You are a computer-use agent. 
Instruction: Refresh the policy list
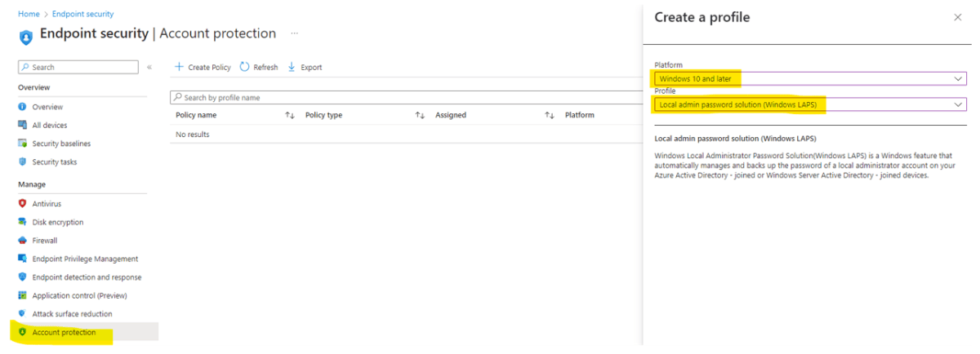[x=259, y=67]
